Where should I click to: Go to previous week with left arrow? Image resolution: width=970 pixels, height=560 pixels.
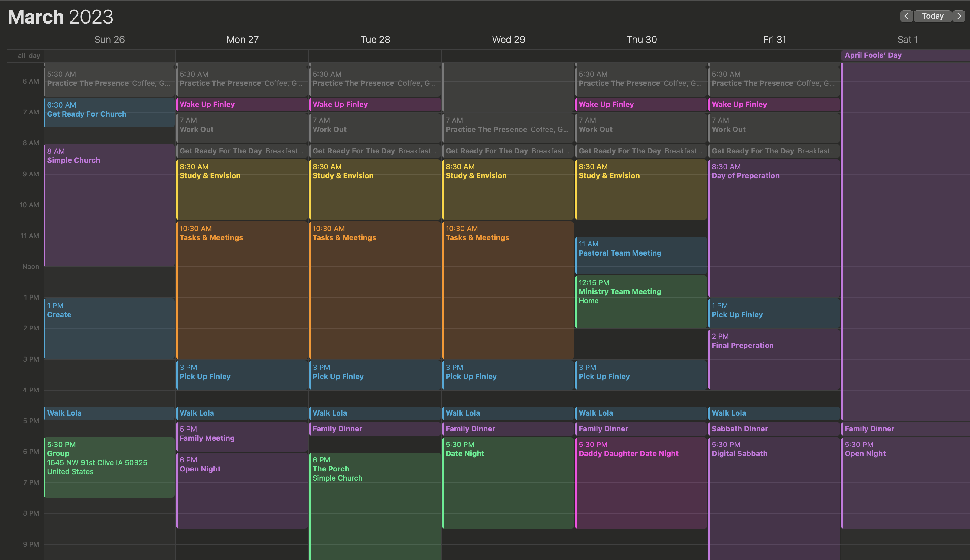[906, 16]
